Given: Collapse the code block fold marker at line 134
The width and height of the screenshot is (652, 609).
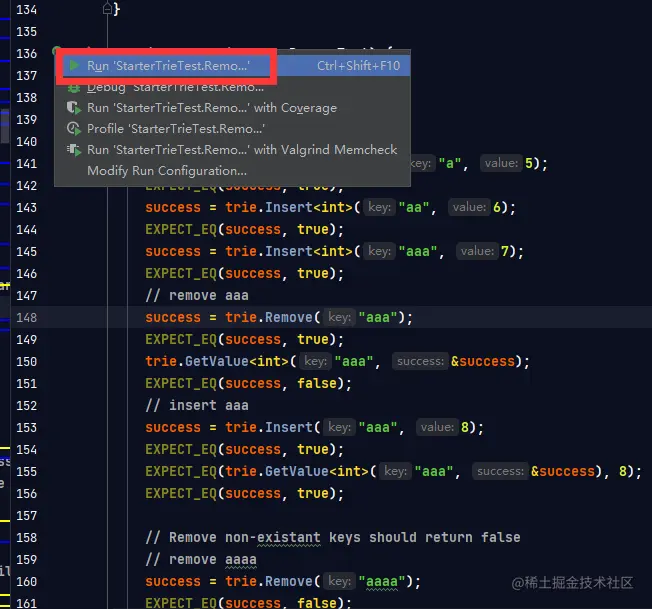Looking at the screenshot, I should point(107,9).
